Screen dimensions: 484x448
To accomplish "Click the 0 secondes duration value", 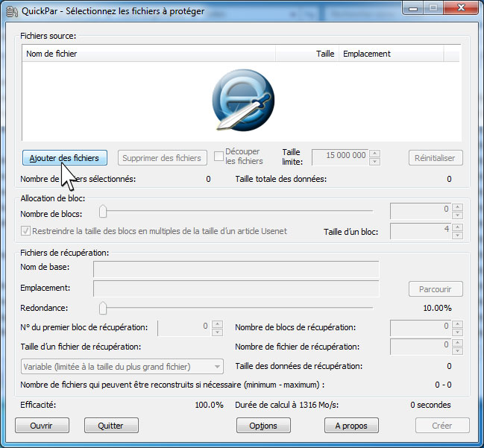I will [430, 405].
